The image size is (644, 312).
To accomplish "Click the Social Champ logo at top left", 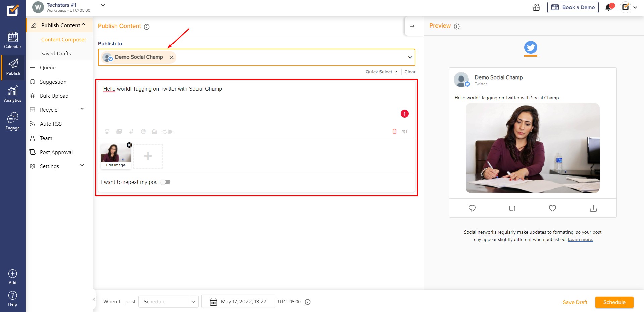I will (13, 10).
